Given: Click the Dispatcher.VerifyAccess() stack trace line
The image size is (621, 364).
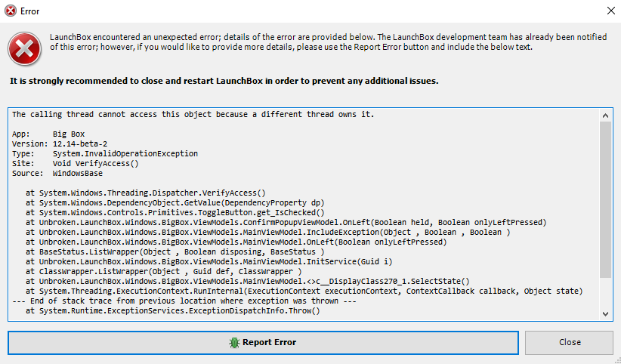Looking at the screenshot, I should click(146, 193).
